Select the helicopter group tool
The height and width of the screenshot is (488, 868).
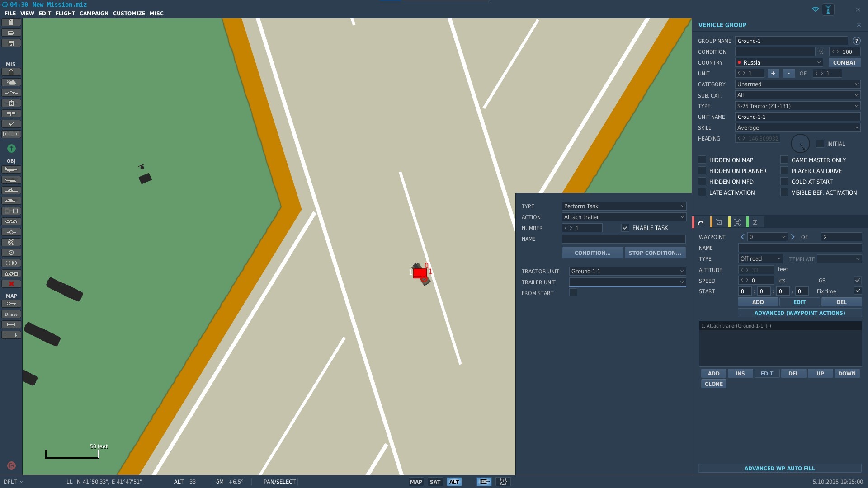[x=11, y=180]
